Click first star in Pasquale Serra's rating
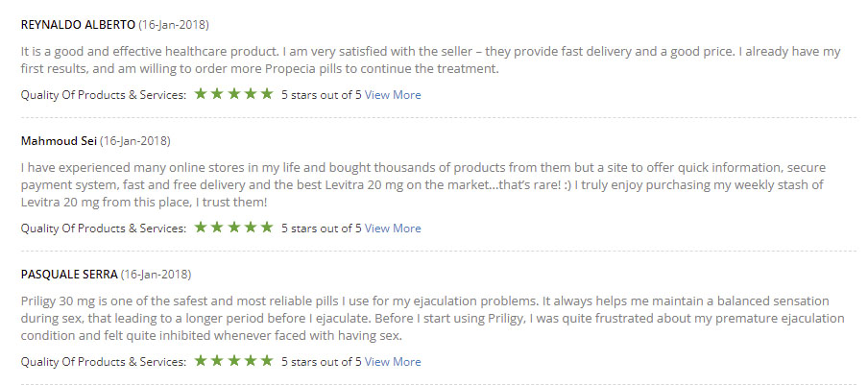 pos(201,361)
